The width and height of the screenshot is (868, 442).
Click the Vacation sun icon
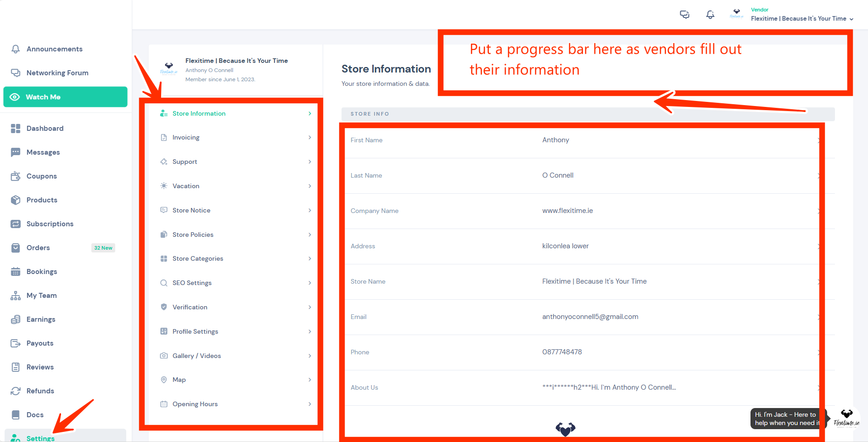coord(164,186)
